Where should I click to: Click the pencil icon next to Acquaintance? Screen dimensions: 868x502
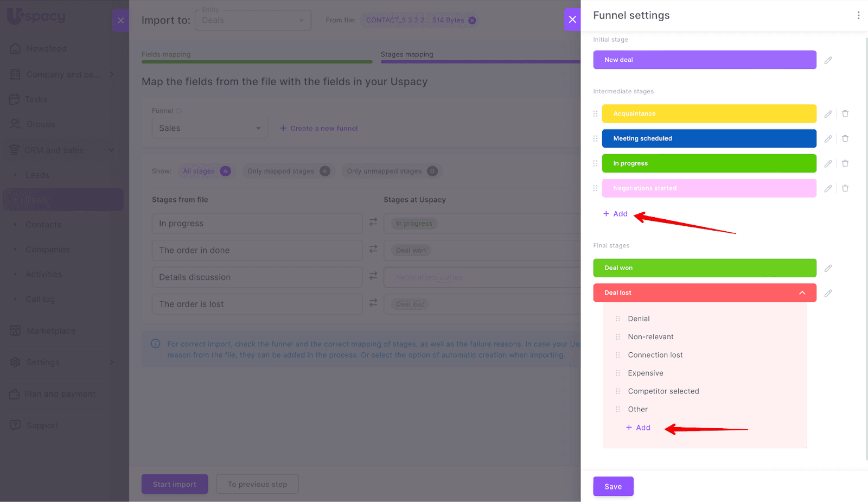tap(828, 114)
